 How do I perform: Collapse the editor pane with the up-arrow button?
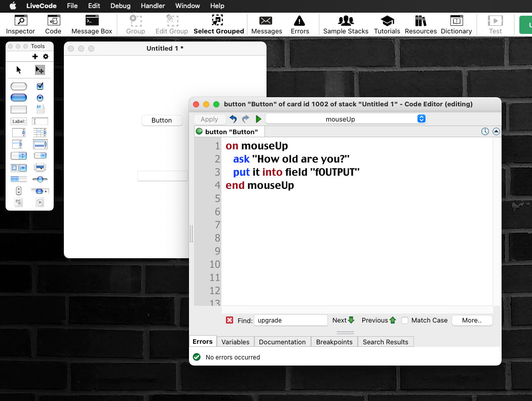(x=496, y=132)
